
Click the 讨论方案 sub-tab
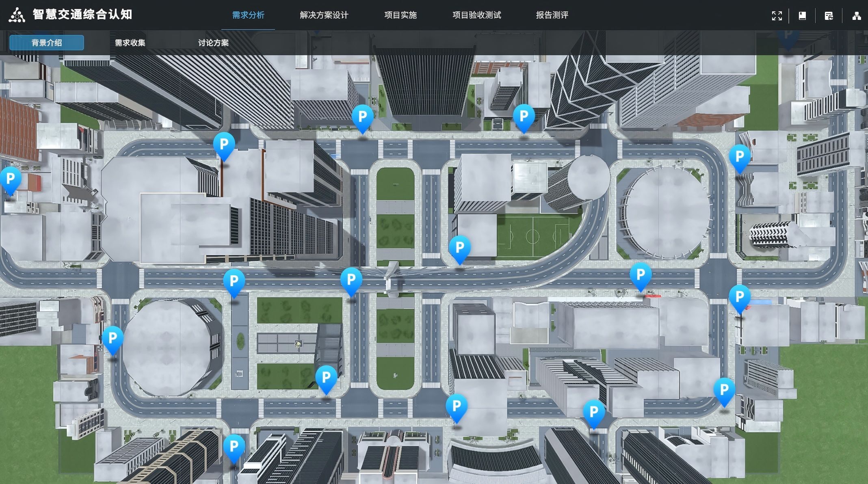point(213,43)
